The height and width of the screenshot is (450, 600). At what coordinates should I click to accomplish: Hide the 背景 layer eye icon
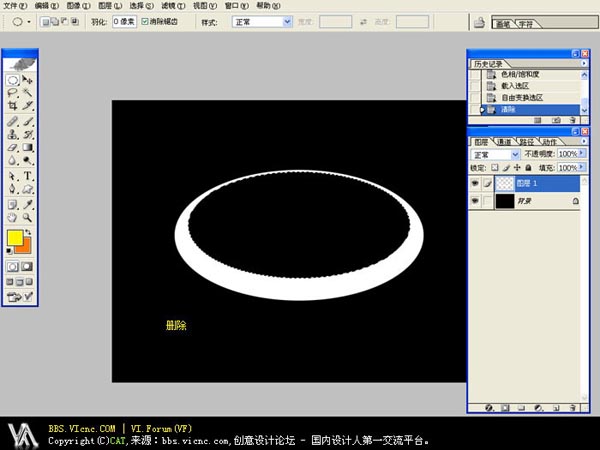[475, 201]
